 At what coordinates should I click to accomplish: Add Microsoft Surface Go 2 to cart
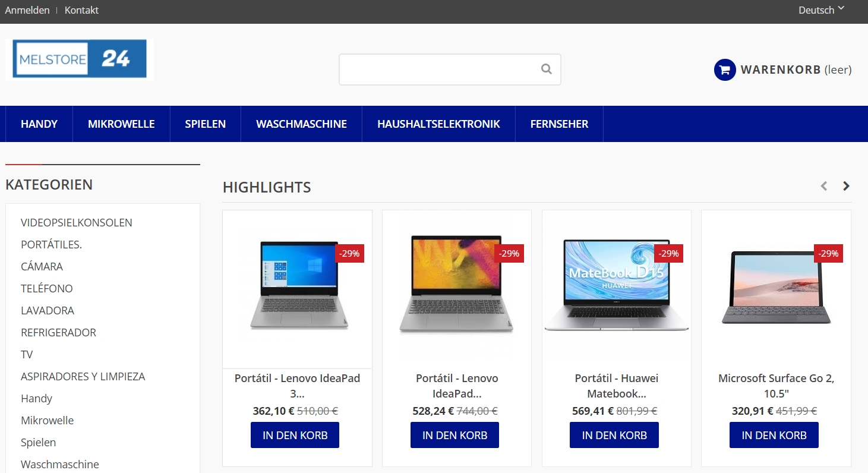[774, 435]
